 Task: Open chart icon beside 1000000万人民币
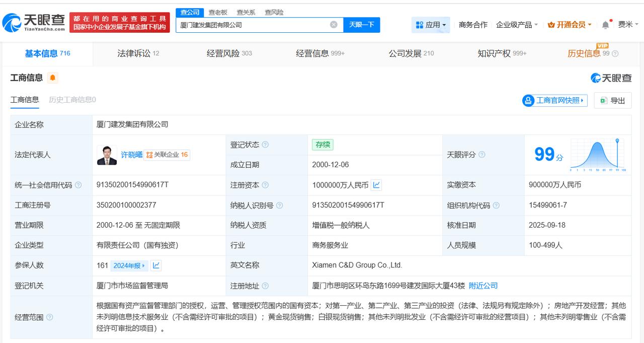pyautogui.click(x=376, y=185)
